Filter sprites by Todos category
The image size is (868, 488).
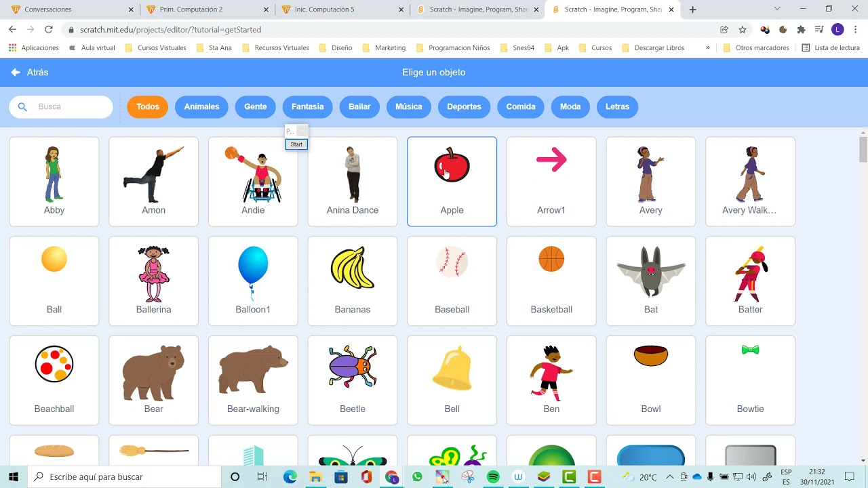click(148, 106)
